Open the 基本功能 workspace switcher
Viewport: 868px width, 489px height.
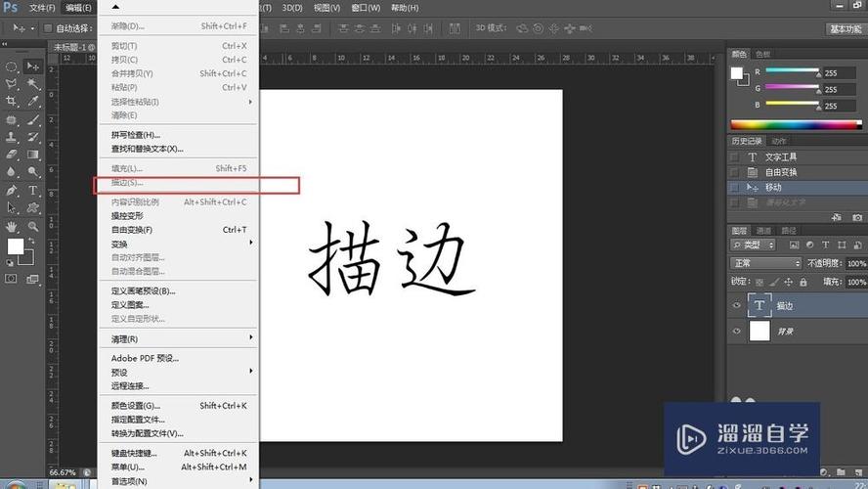pyautogui.click(x=846, y=28)
